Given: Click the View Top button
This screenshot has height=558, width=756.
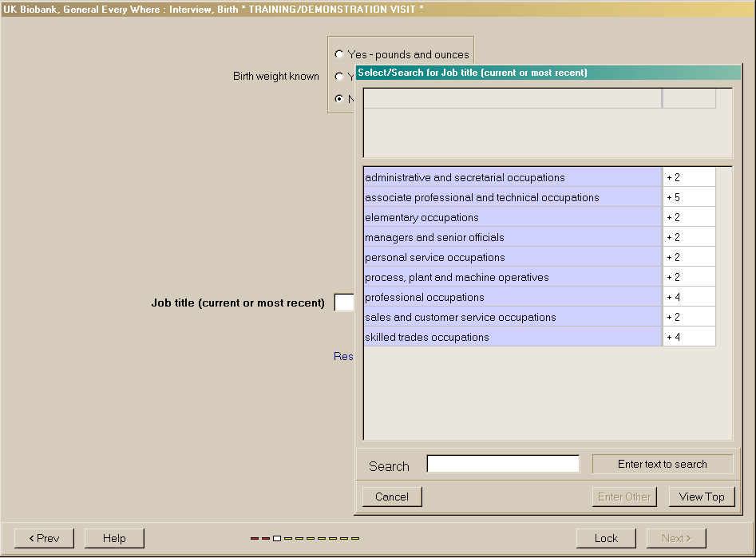Looking at the screenshot, I should [701, 497].
